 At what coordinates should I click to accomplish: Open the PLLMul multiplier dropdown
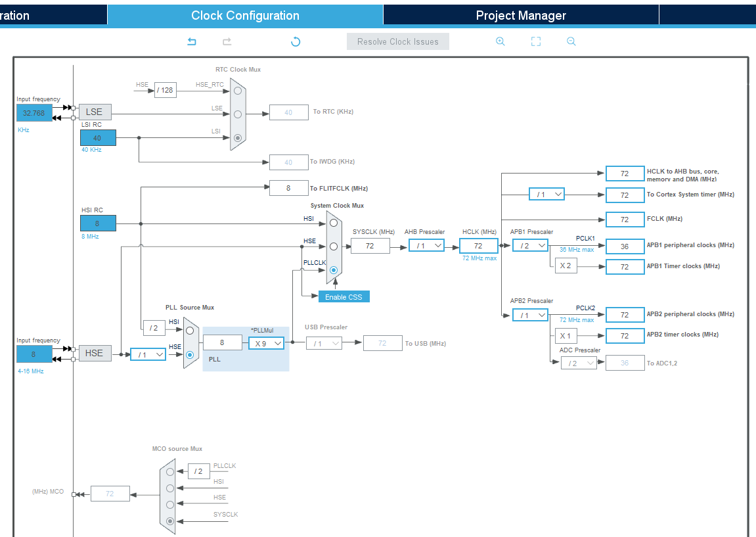pyautogui.click(x=266, y=342)
